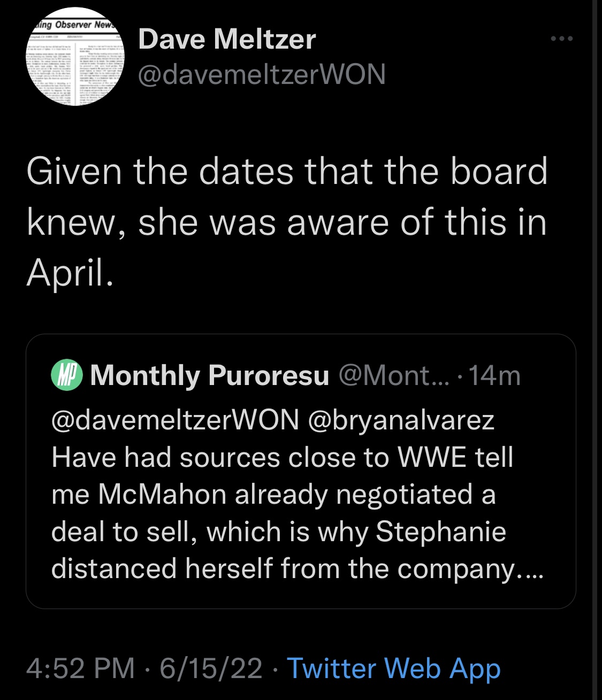Expand the truncated ellipsis after 'company.'
This screenshot has height=700, width=602.
(530, 569)
